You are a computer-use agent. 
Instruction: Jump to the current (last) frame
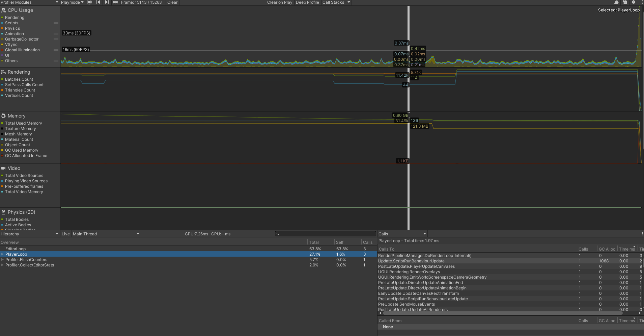(x=115, y=2)
